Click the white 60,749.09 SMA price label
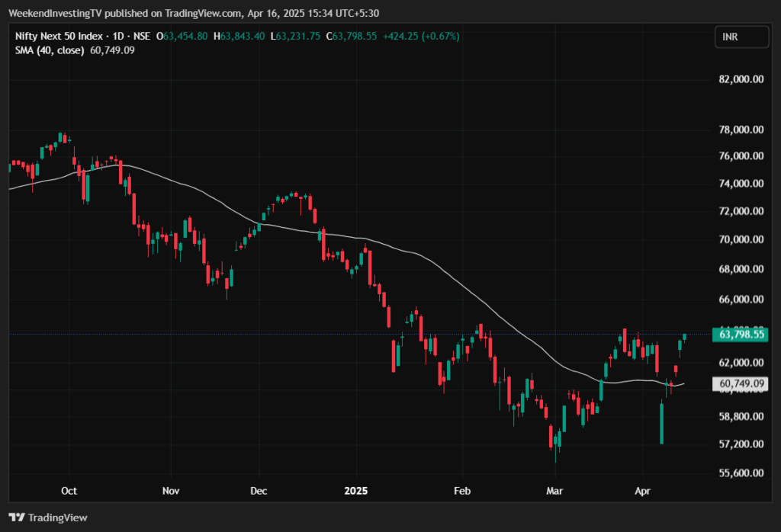Image resolution: width=781 pixels, height=532 pixels. pos(739,384)
